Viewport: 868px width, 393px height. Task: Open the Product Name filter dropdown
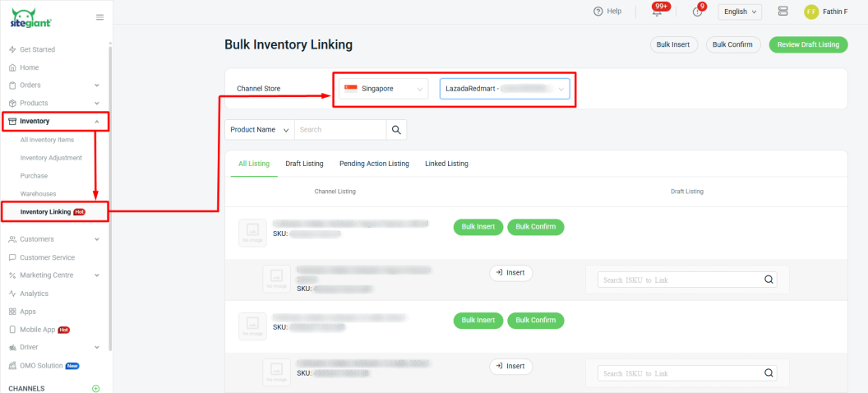click(x=259, y=130)
